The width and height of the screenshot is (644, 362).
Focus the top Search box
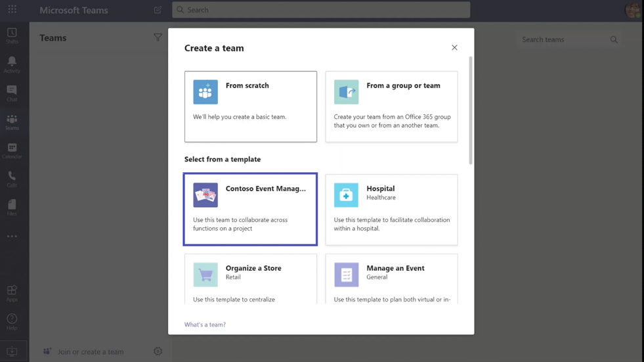pyautogui.click(x=321, y=10)
